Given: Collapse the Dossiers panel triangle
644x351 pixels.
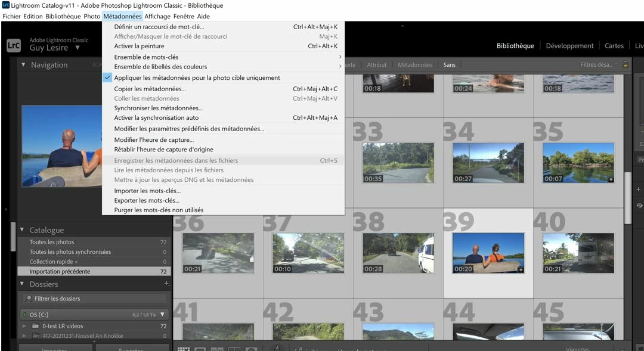Looking at the screenshot, I should point(22,284).
